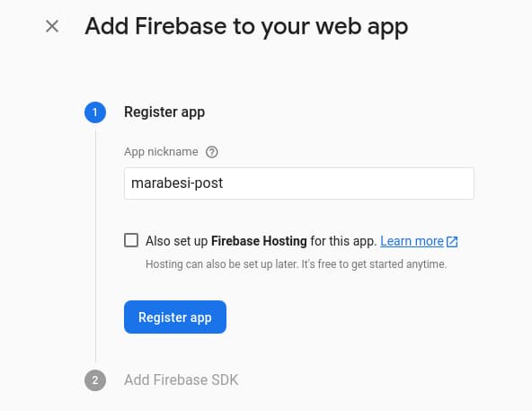Click the App nickname label text
This screenshot has width=532, height=411.
pyautogui.click(x=161, y=152)
